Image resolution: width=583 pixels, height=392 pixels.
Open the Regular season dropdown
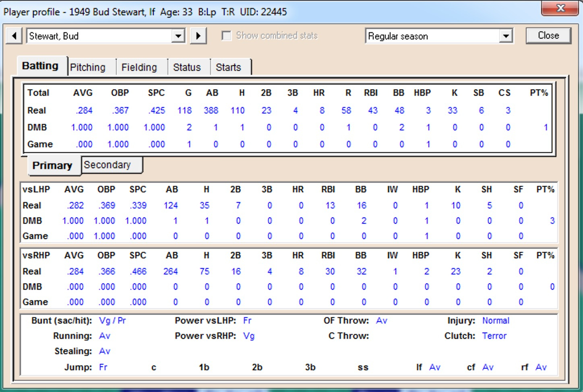tap(506, 36)
